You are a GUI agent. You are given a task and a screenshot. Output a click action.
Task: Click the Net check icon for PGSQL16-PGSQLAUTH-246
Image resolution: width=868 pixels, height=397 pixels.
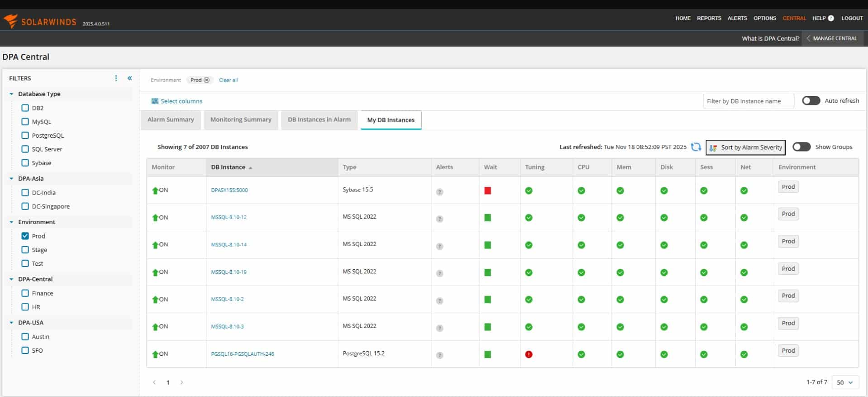pyautogui.click(x=744, y=354)
